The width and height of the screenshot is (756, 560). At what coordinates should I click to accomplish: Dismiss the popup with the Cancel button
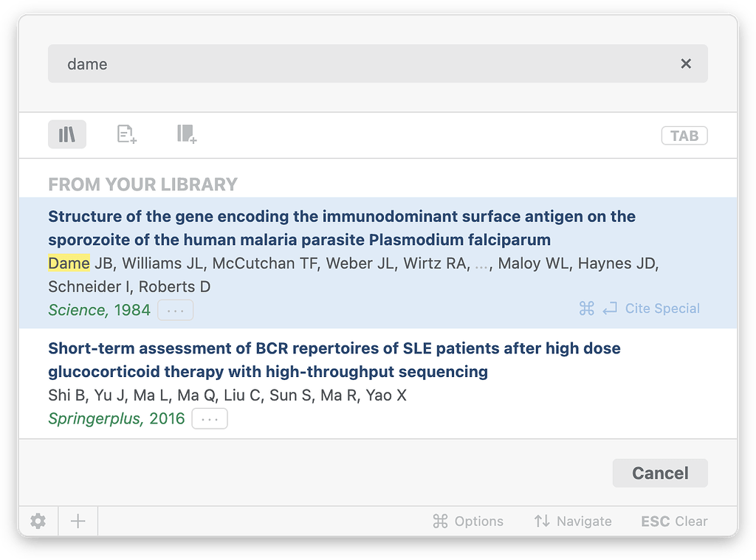tap(660, 473)
